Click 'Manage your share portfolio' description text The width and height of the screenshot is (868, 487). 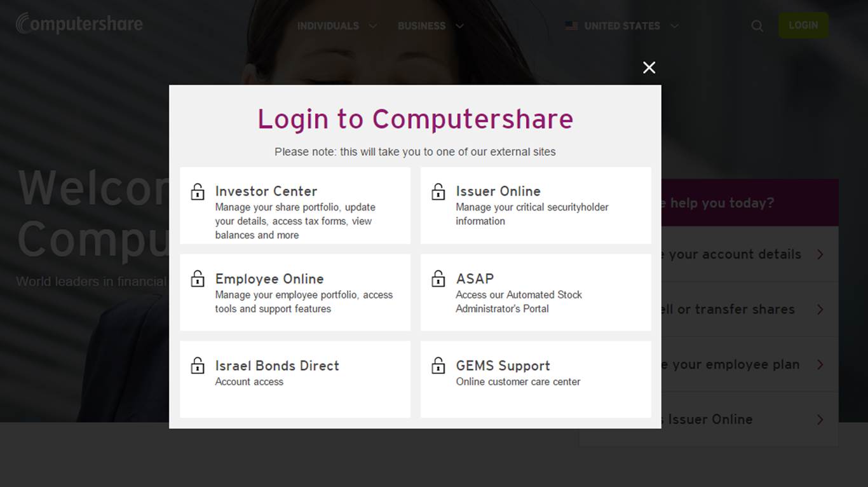295,221
